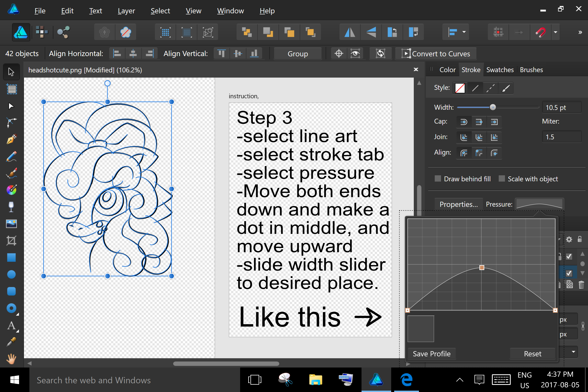Select the Vector Brush tool

point(11,173)
